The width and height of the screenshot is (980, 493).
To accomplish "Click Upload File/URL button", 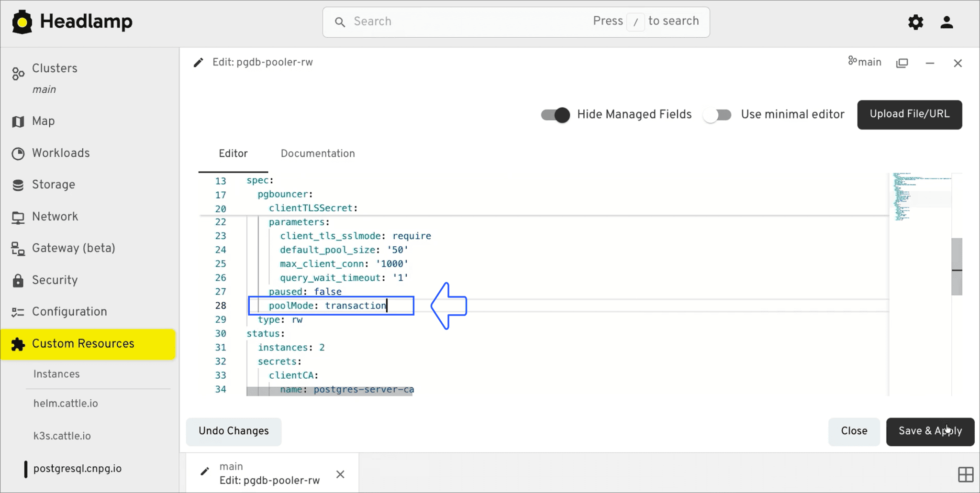I will [x=909, y=114].
